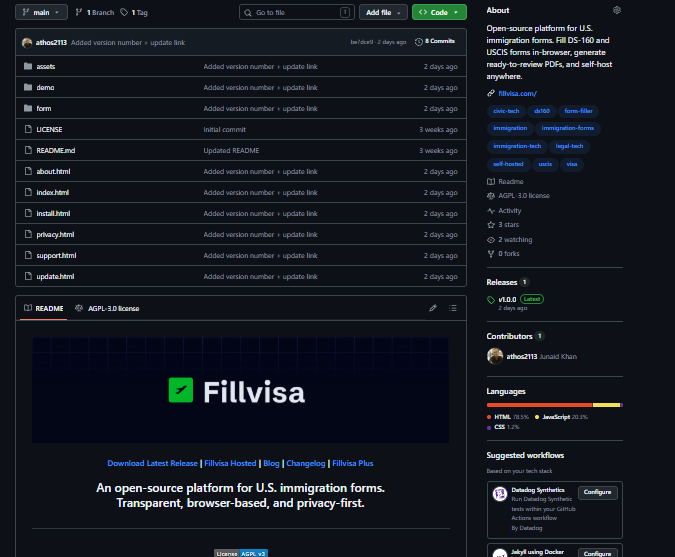The image size is (675, 557).
Task: Open README.md file
Action: coord(56,151)
